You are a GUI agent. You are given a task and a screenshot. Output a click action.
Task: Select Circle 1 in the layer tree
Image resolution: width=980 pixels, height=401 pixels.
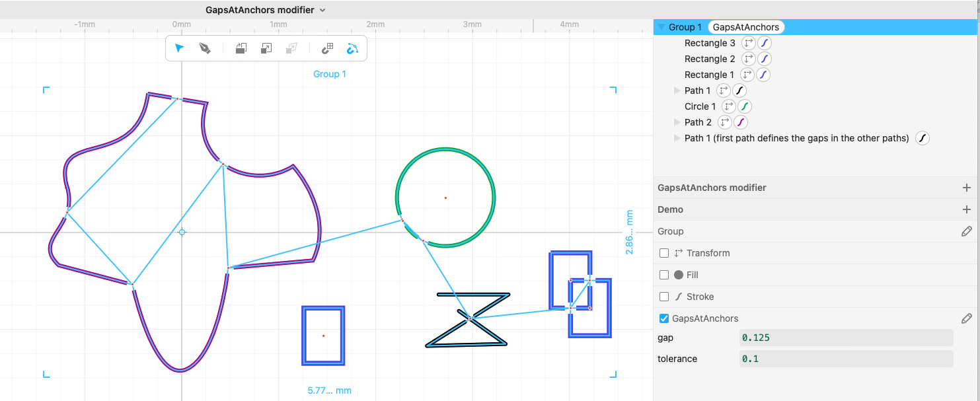(x=700, y=106)
